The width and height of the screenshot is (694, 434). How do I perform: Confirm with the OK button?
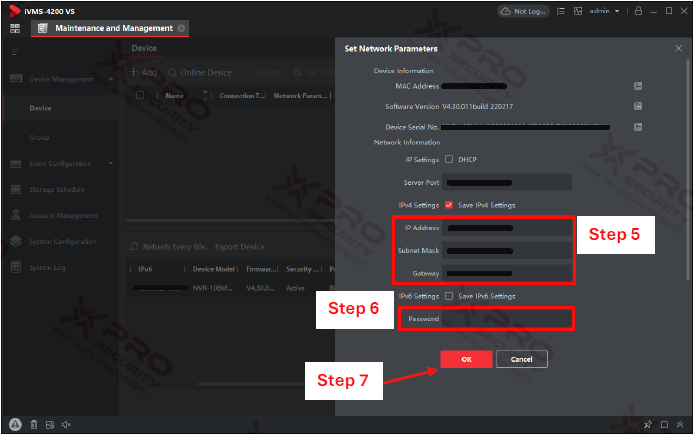[466, 359]
